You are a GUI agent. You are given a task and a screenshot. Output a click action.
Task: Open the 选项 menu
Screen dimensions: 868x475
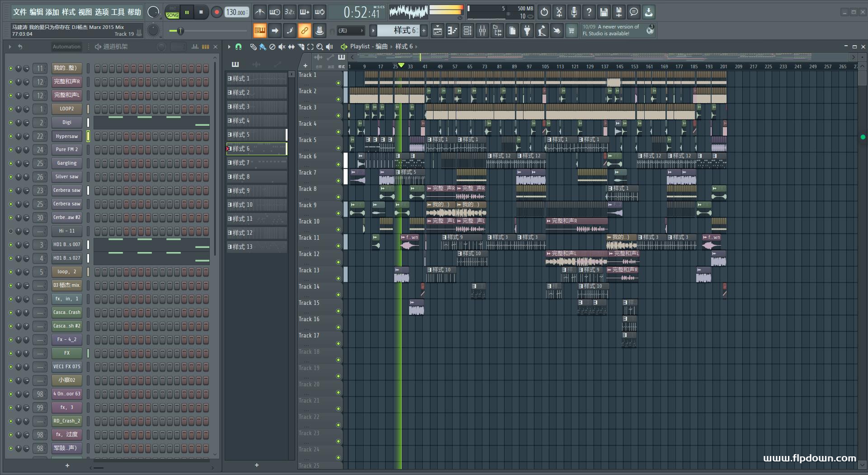(x=102, y=12)
